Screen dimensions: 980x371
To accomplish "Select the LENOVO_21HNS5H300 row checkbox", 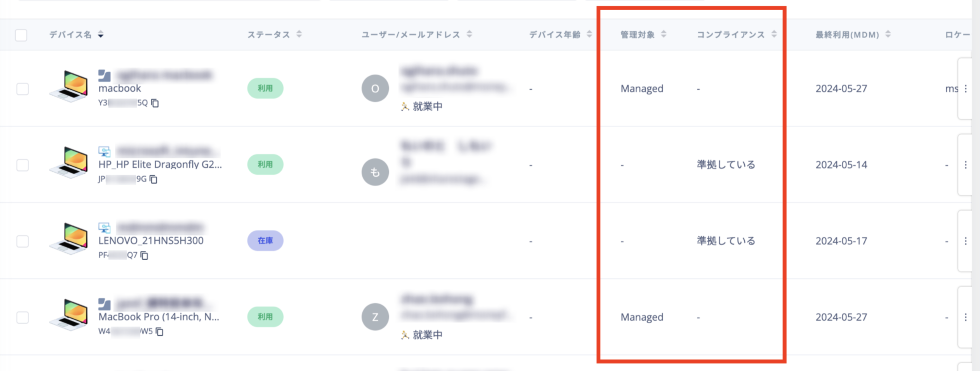I will click(22, 241).
